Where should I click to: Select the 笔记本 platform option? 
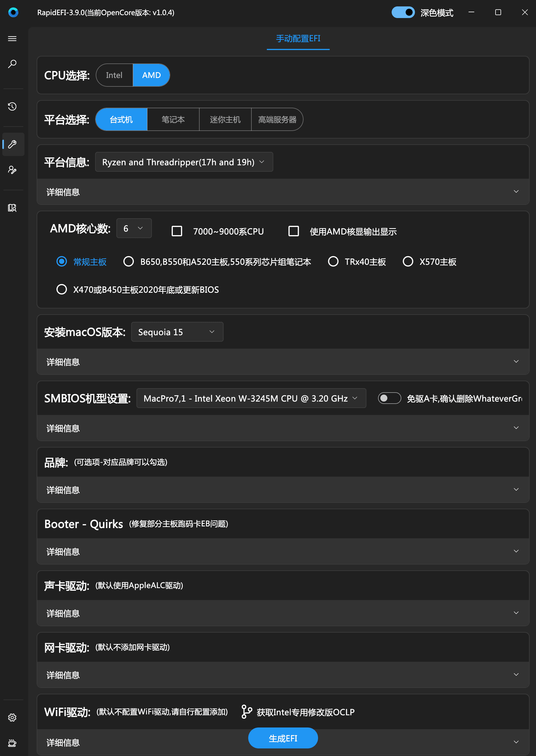(173, 120)
